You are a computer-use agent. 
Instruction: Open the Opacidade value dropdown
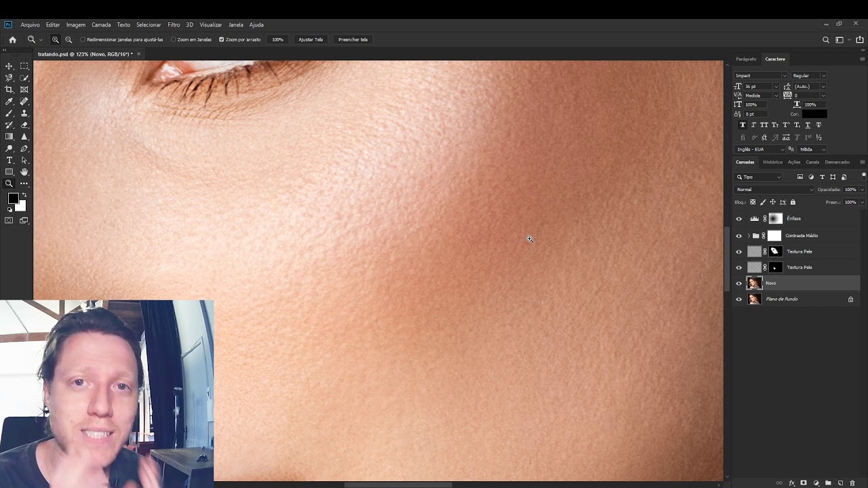(x=862, y=190)
